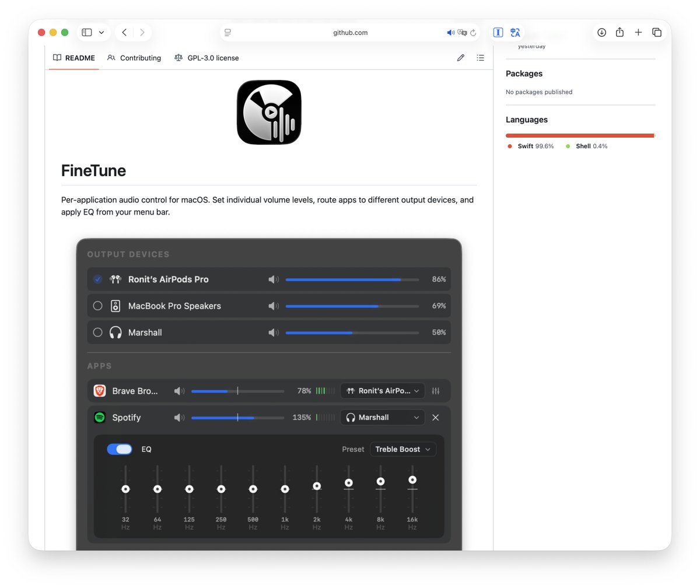The width and height of the screenshot is (700, 588).
Task: Open the sidebar options chevron
Action: pyautogui.click(x=101, y=33)
